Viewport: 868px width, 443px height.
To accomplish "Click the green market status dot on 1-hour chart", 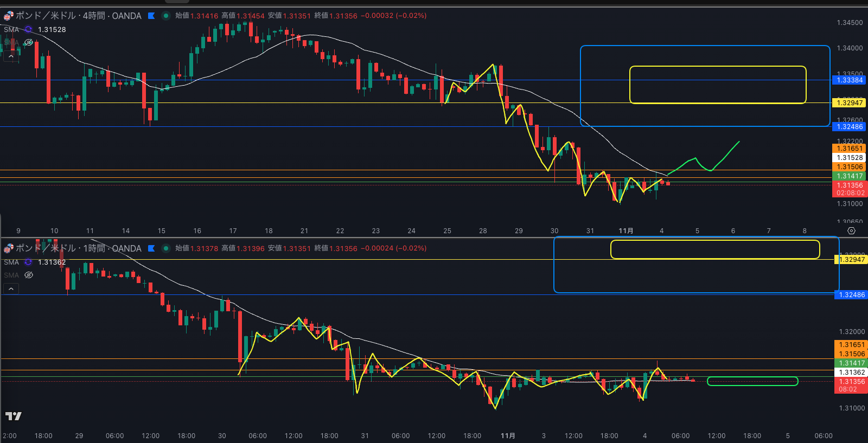I will (166, 248).
